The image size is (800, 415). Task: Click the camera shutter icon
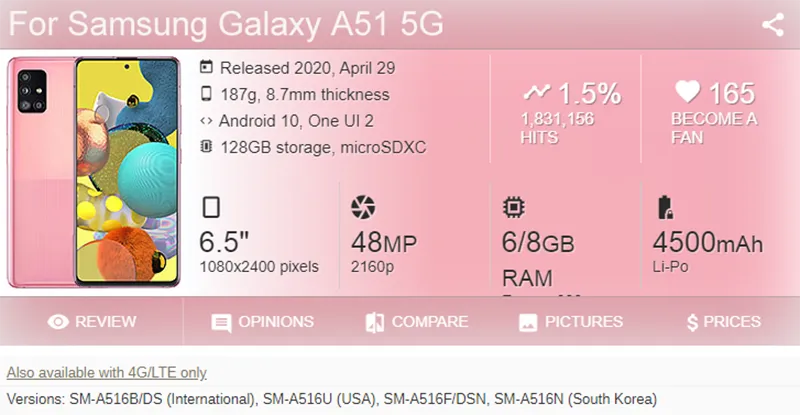(x=363, y=208)
